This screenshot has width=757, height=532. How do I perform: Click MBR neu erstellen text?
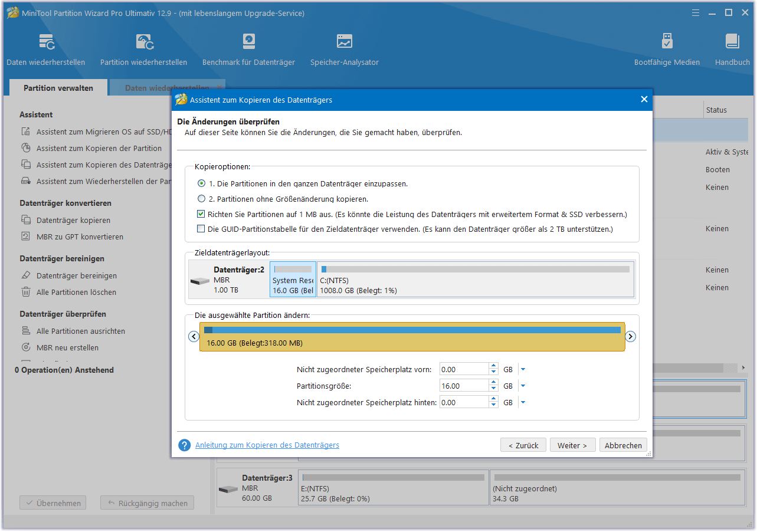(x=68, y=348)
